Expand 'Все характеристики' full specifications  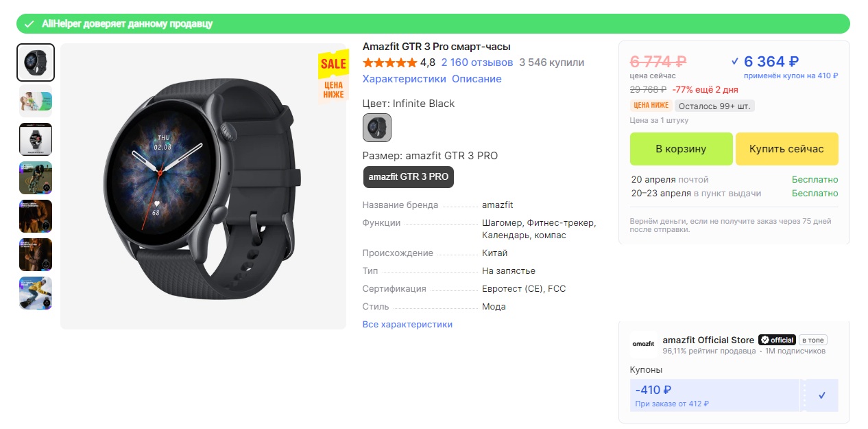pos(407,324)
